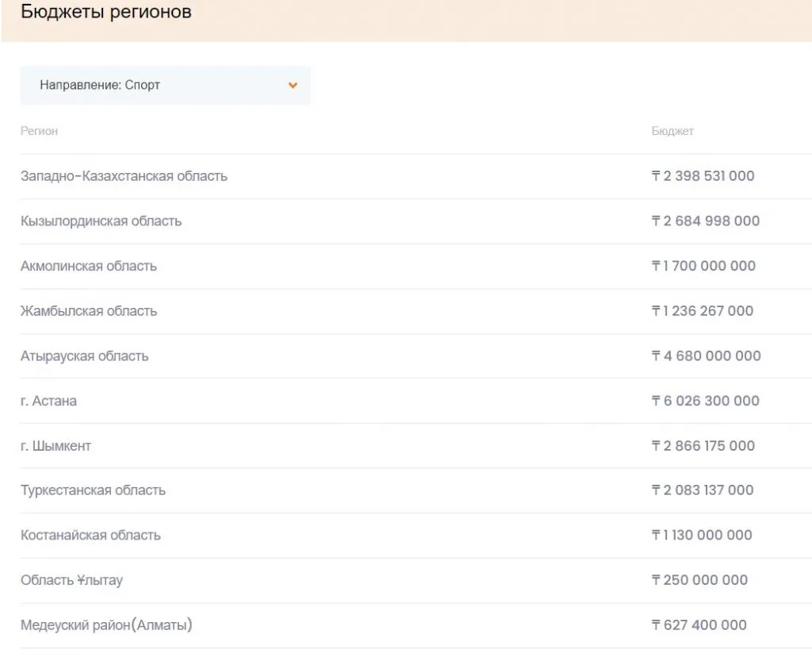Screen dimensions: 812x657
Task: Open the 'Направление: Спорт' dropdown
Action: [164, 85]
